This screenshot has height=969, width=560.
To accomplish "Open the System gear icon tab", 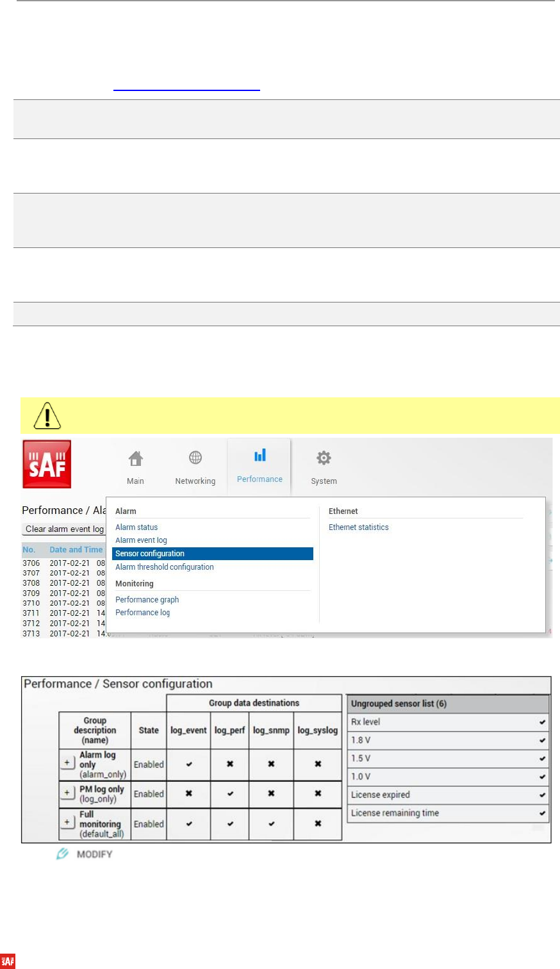I will click(x=324, y=467).
